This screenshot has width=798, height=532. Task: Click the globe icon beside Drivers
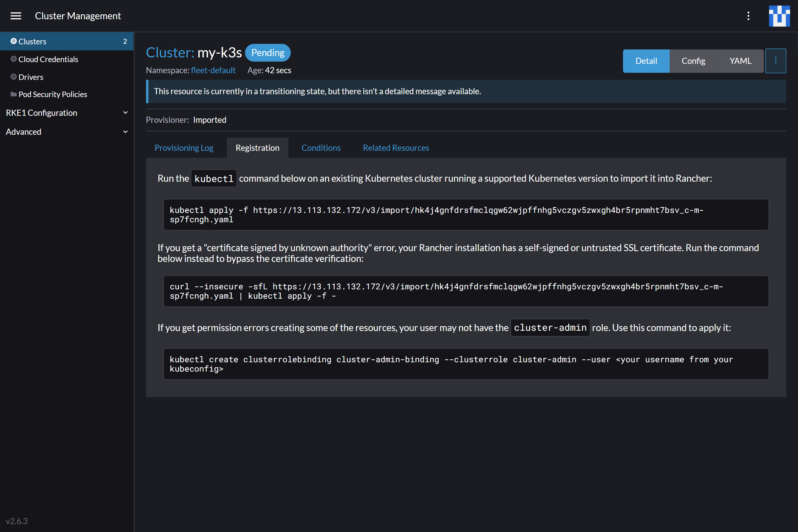(14, 77)
